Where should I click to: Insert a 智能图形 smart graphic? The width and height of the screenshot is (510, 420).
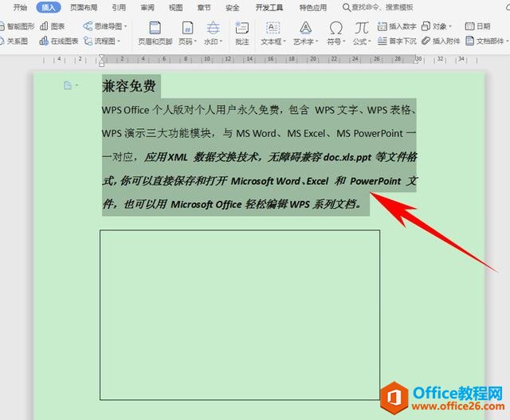pos(18,26)
